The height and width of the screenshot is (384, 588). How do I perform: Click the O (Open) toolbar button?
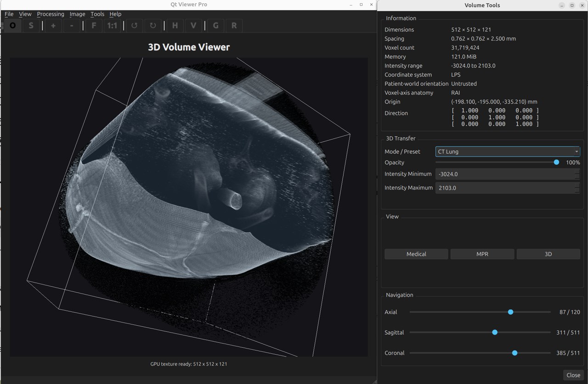[12, 26]
